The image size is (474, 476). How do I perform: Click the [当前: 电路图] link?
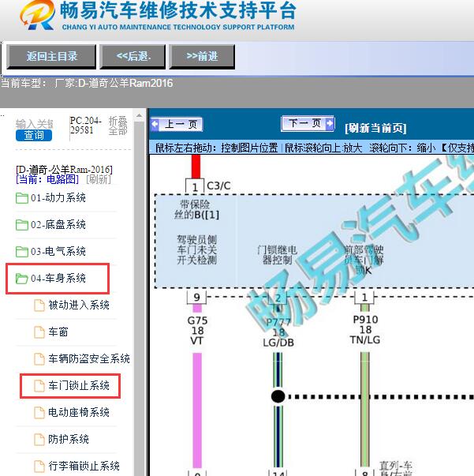point(47,179)
